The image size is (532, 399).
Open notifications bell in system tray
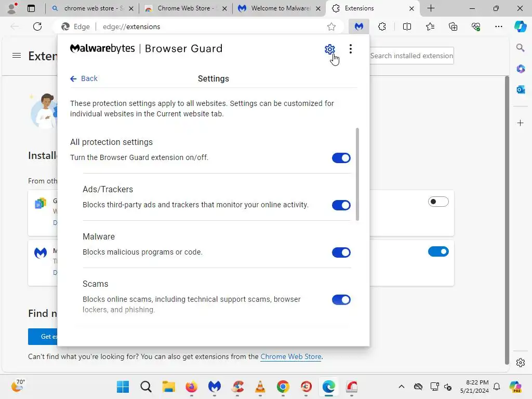[x=497, y=387]
